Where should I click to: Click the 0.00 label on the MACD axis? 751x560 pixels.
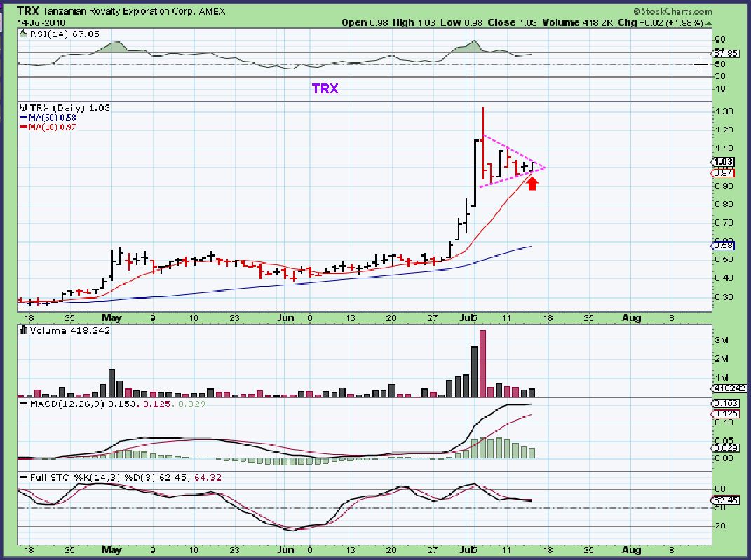click(x=724, y=458)
